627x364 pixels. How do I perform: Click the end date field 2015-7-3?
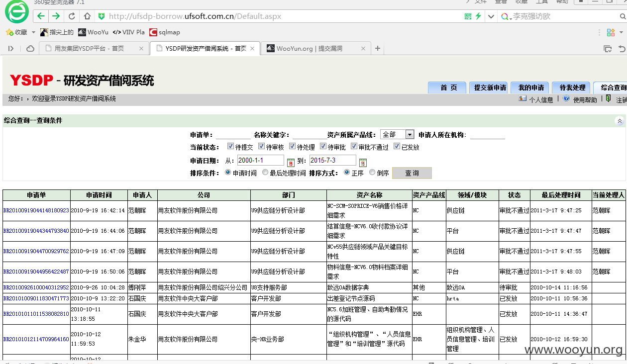click(x=332, y=161)
